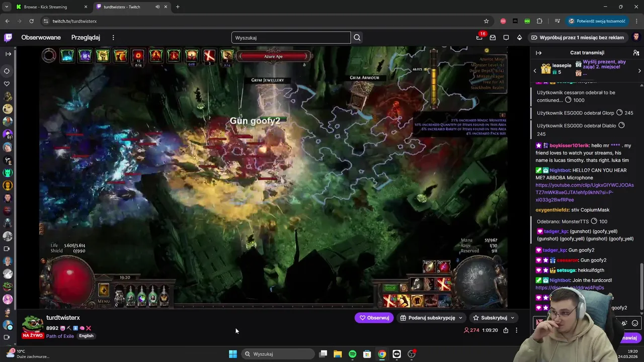
Task: Click the emote picker smiley icon
Action: pos(635,323)
